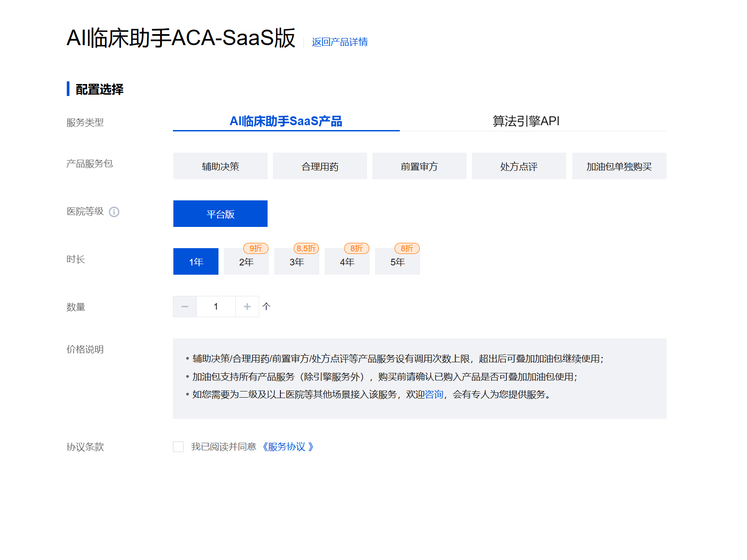The height and width of the screenshot is (560, 747).
Task: Choose the 1年 duration option
Action: 196,262
